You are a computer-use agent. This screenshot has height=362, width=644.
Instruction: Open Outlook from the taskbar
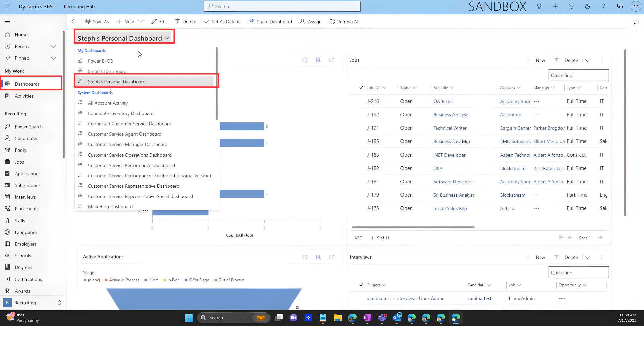[397, 318]
